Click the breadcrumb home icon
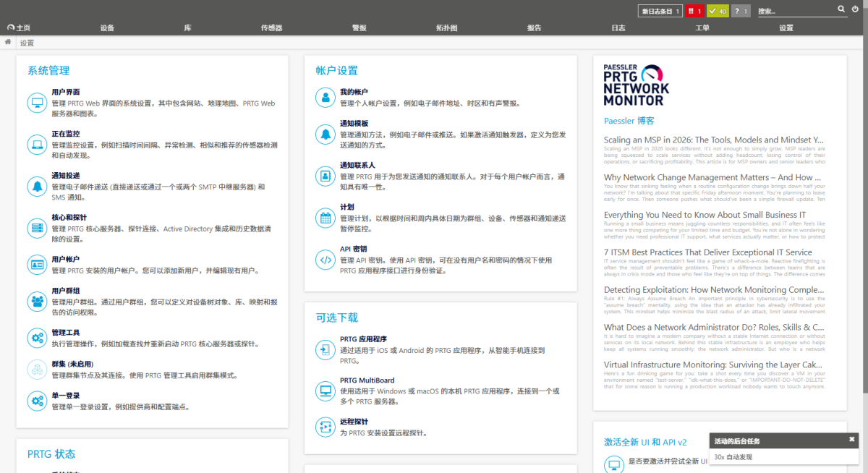 (x=7, y=42)
